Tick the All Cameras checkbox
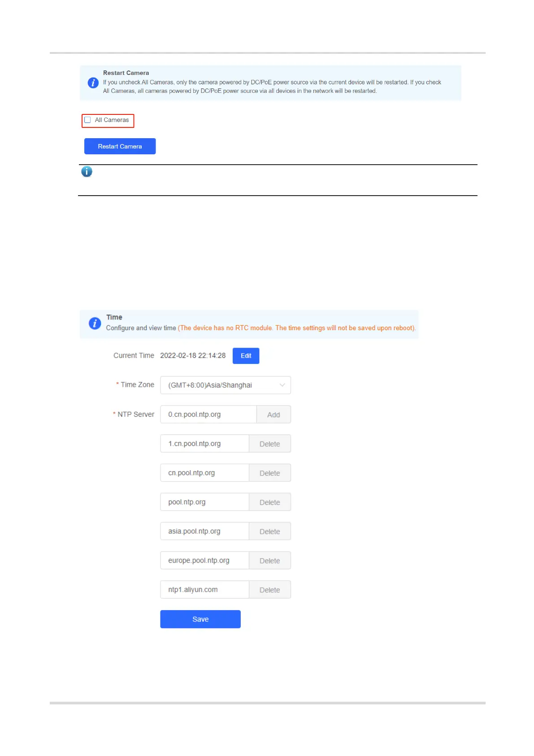Image resolution: width=534 pixels, height=756 pixels. coord(87,120)
